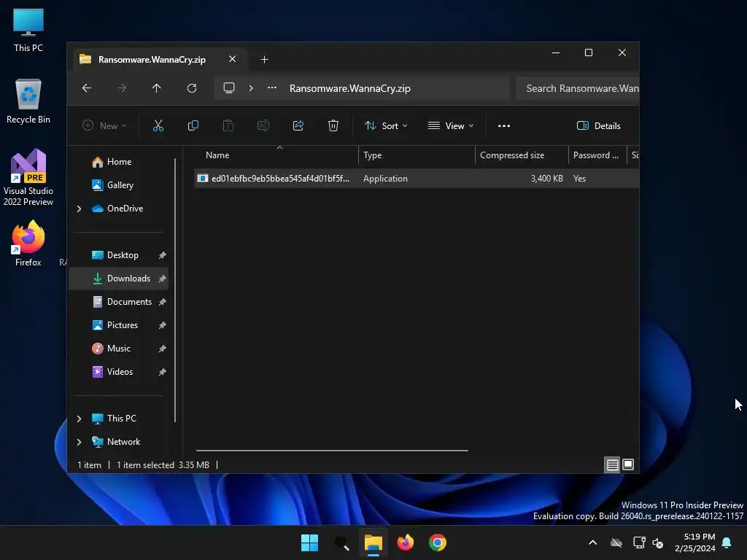The width and height of the screenshot is (747, 560).
Task: Open the New dropdown menu
Action: tap(105, 125)
